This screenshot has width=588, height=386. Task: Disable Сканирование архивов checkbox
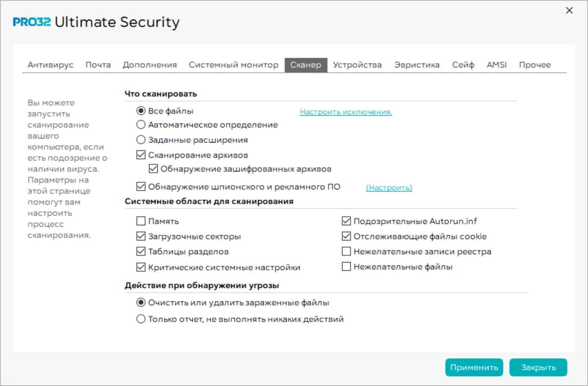point(141,155)
